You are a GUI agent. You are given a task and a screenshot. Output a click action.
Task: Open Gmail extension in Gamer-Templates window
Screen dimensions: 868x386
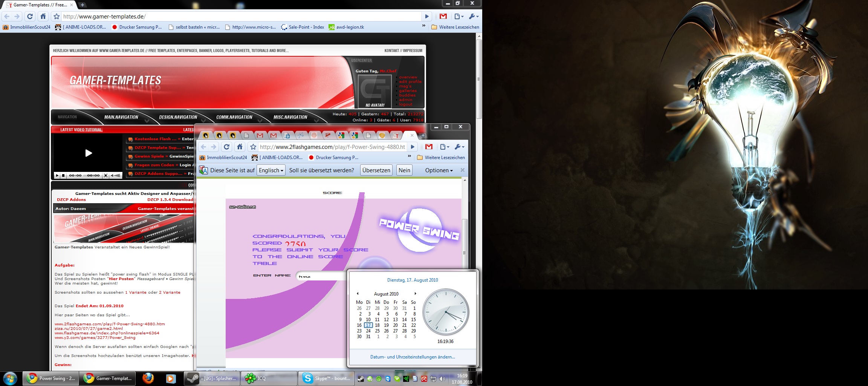pyautogui.click(x=443, y=16)
